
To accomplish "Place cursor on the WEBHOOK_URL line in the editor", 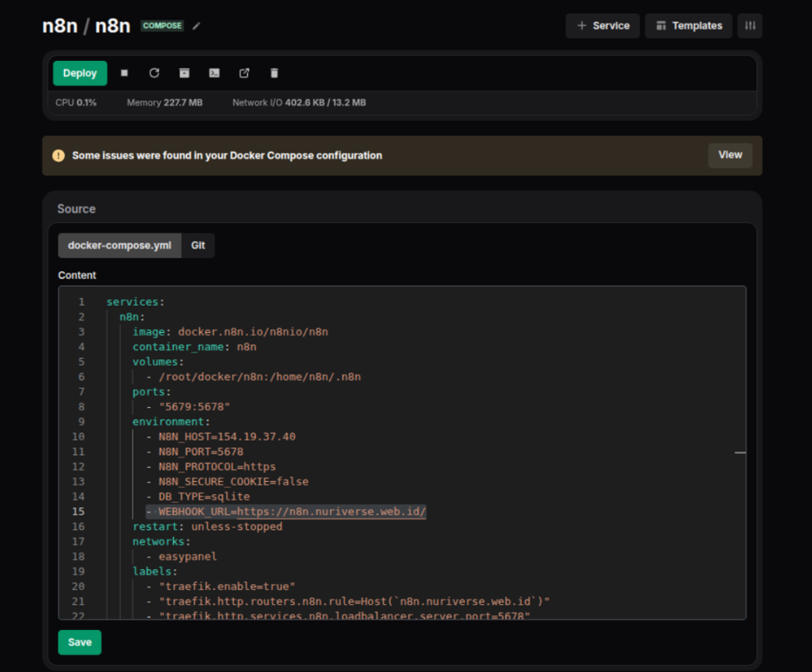I will [286, 511].
